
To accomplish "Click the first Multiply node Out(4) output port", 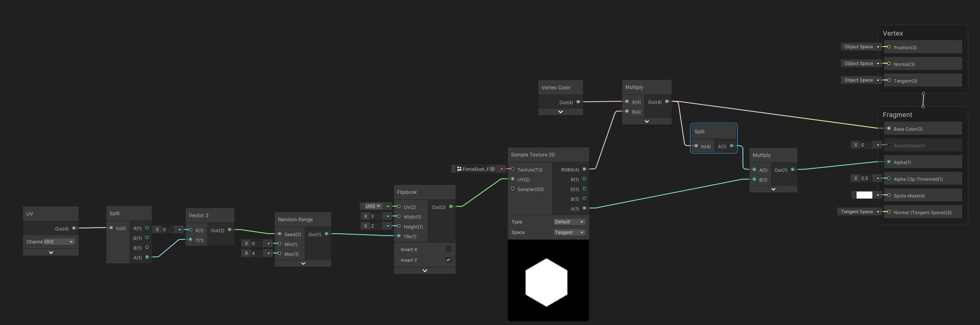I will 667,102.
